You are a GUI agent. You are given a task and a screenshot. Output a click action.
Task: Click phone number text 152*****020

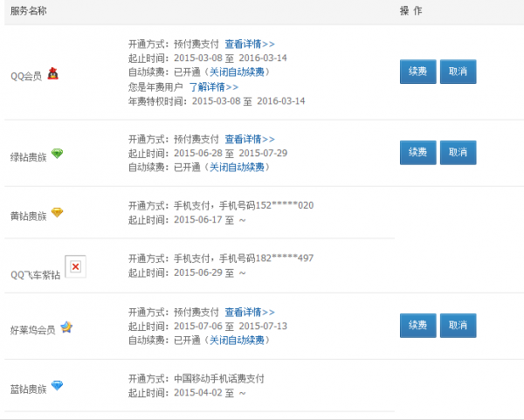pyautogui.click(x=285, y=205)
